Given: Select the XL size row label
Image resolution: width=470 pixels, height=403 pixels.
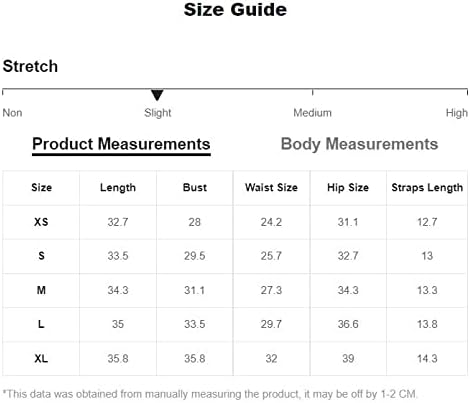Looking at the screenshot, I should click(x=41, y=359).
